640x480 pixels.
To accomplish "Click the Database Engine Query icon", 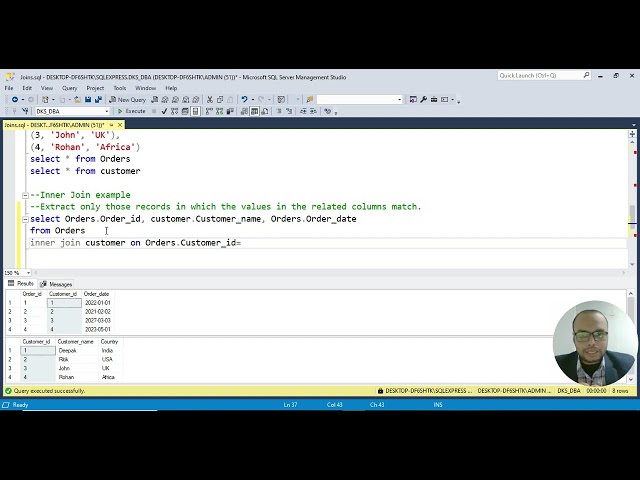I will 155,100.
